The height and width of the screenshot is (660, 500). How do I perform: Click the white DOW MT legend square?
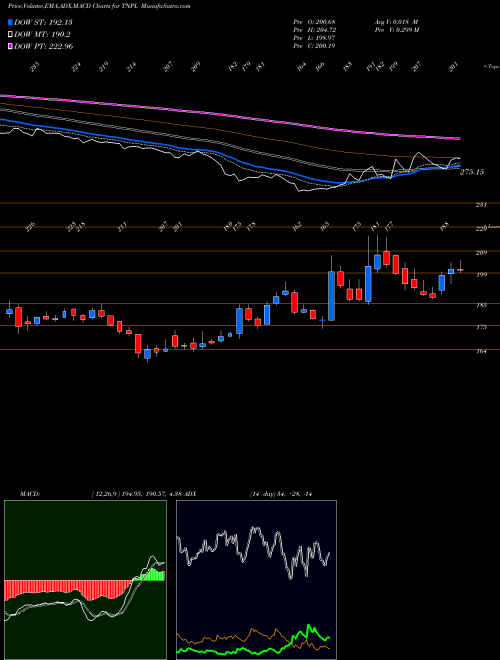[10, 35]
